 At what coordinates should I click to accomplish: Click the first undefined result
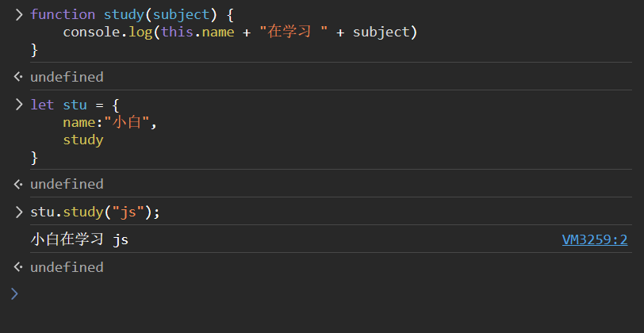point(67,77)
